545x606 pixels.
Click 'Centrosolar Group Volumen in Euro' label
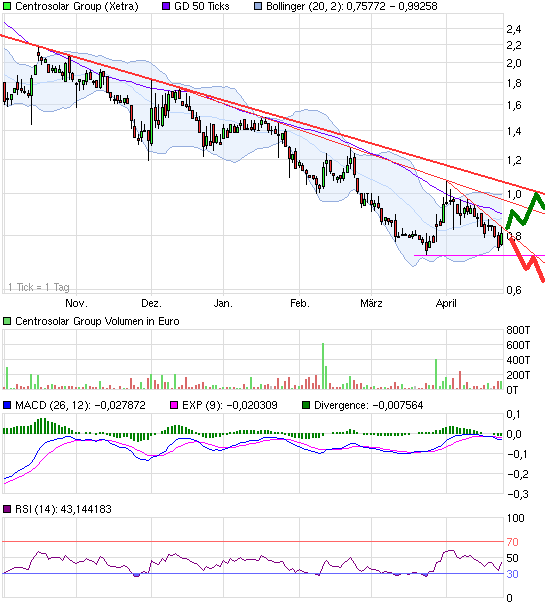tap(97, 321)
